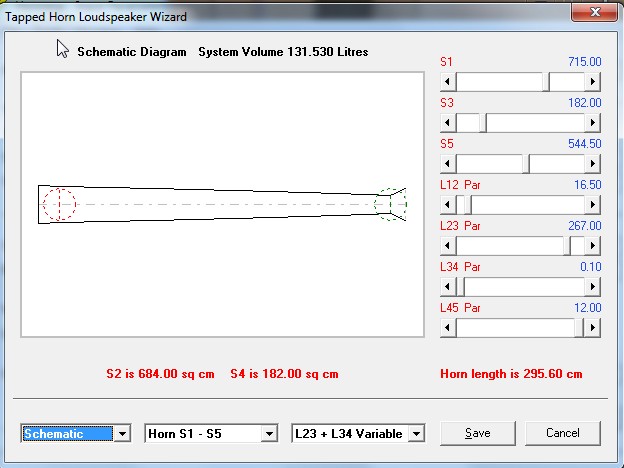
Task: Click the S3 value 182.00
Action: [585, 103]
